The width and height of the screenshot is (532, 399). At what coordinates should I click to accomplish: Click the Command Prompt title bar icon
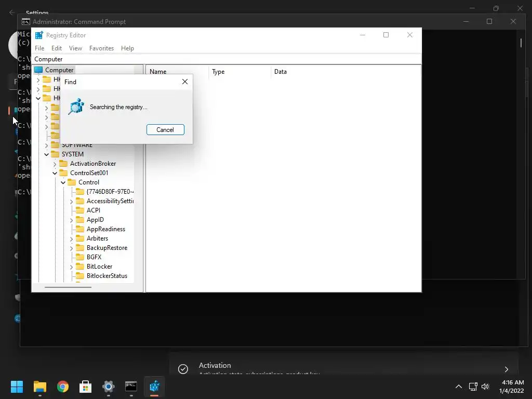click(26, 22)
